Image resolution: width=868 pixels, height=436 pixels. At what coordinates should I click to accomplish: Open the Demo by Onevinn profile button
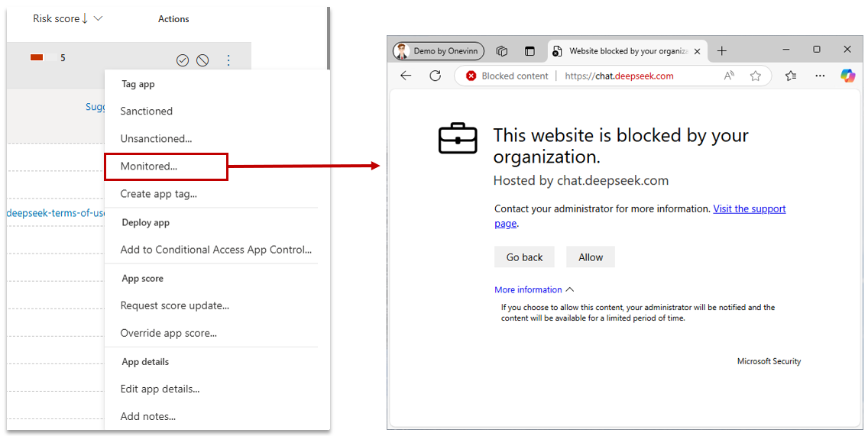(439, 51)
